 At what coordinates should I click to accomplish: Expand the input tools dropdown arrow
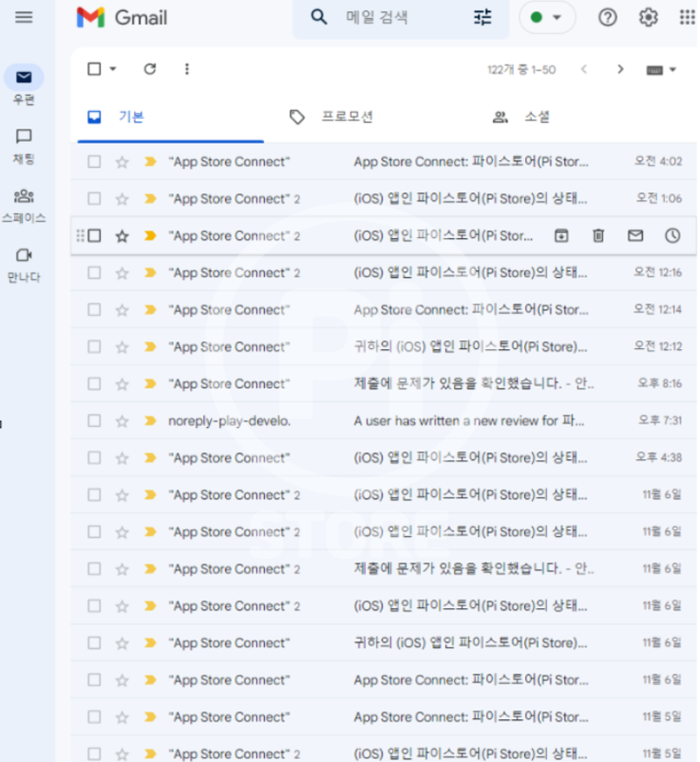pyautogui.click(x=673, y=69)
